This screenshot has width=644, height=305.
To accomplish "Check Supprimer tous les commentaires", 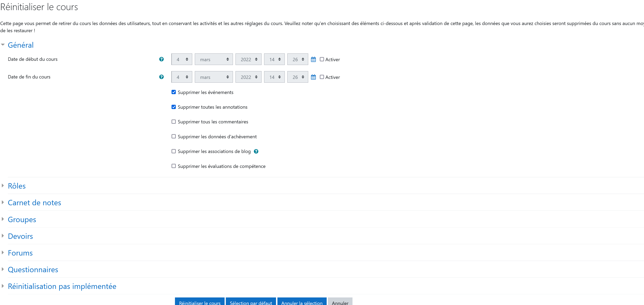I will (174, 122).
